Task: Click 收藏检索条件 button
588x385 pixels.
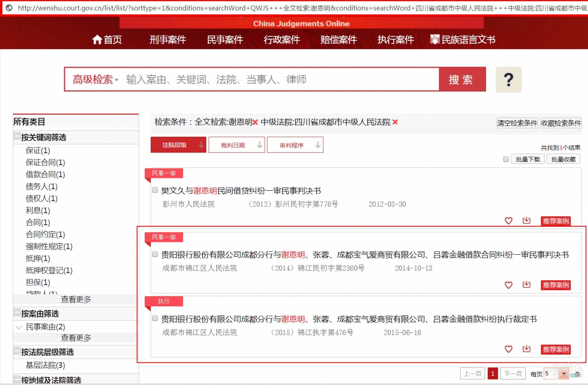Action: point(561,123)
